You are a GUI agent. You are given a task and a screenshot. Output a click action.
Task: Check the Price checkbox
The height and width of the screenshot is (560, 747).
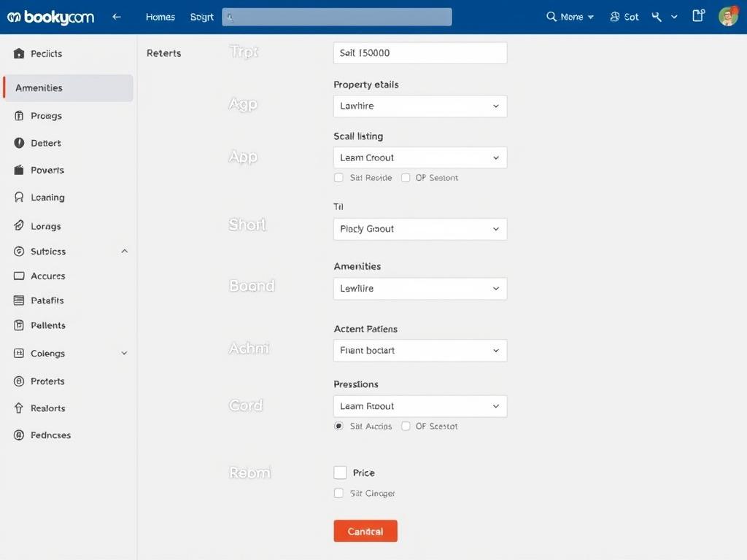point(340,472)
